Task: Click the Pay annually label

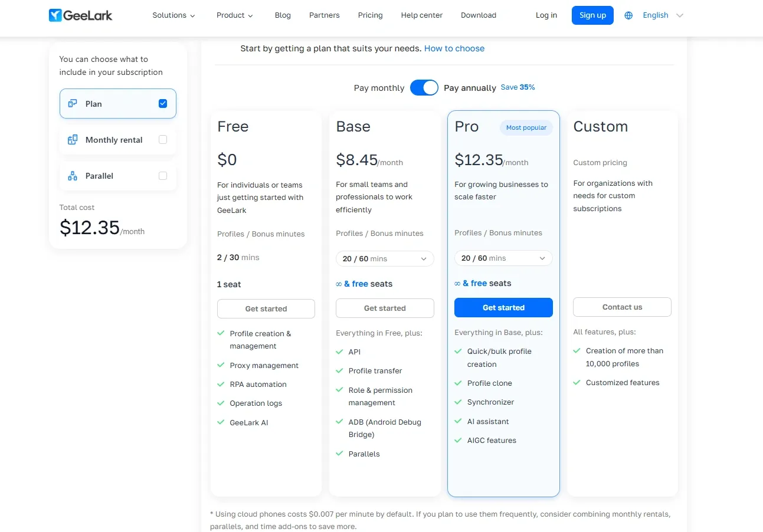Action: point(470,88)
